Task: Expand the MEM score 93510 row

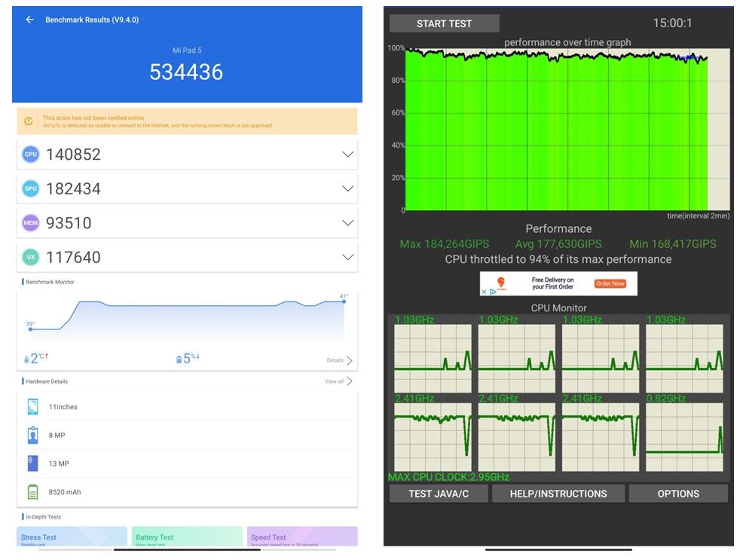Action: click(348, 222)
